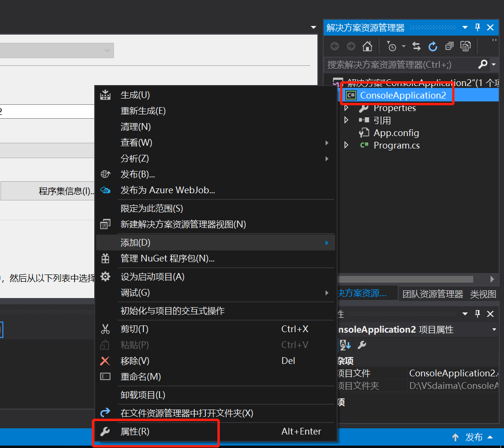Open the pending changes filter dropdown arrow
The width and height of the screenshot is (504, 448).
[x=403, y=46]
